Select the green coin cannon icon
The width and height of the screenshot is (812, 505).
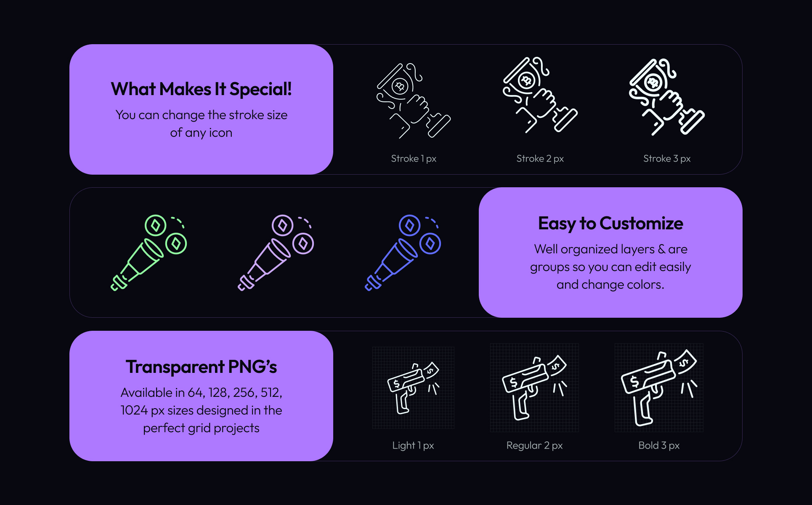tap(149, 253)
